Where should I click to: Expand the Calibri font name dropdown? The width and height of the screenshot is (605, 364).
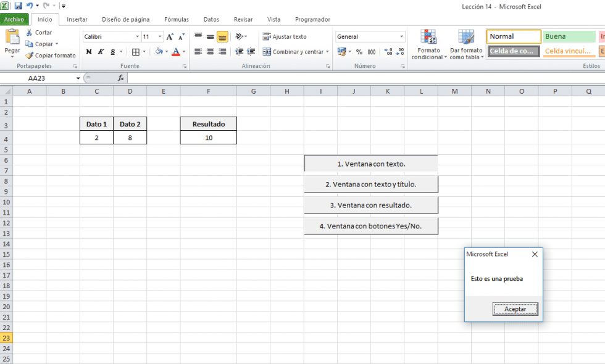click(137, 37)
